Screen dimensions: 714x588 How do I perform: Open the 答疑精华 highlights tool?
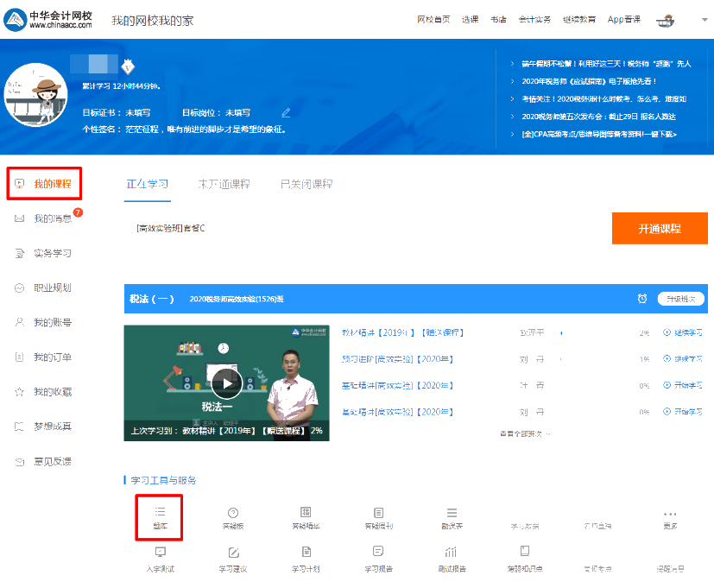point(304,516)
